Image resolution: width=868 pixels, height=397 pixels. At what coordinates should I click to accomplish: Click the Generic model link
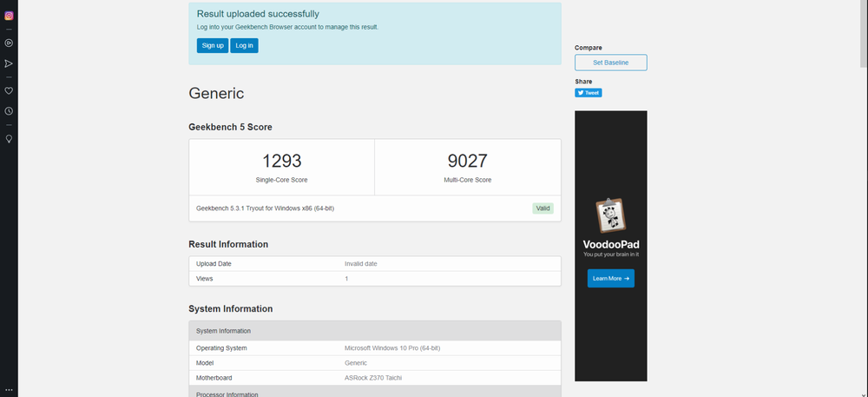356,363
